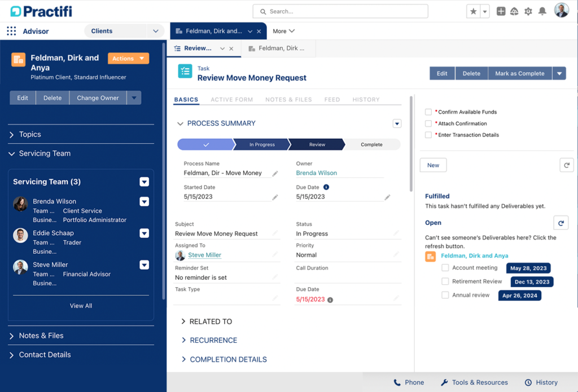Switch to the Notes & Files tab

[288, 99]
